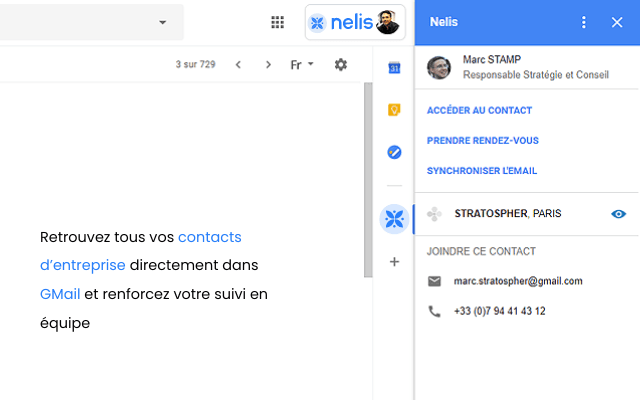
Task: Get more add-ons plus icon
Action: point(394,262)
